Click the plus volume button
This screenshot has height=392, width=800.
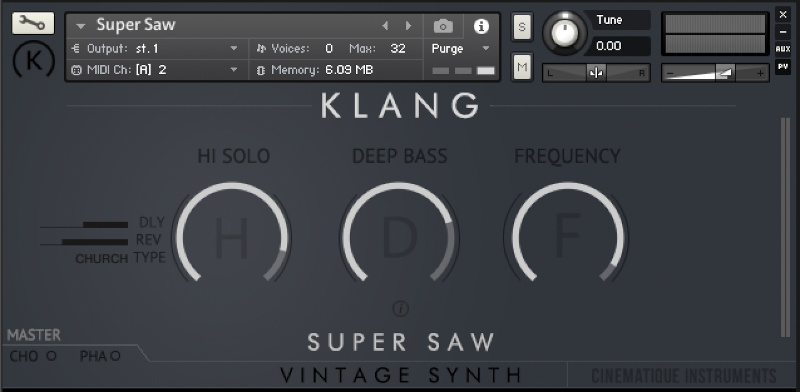(x=760, y=74)
